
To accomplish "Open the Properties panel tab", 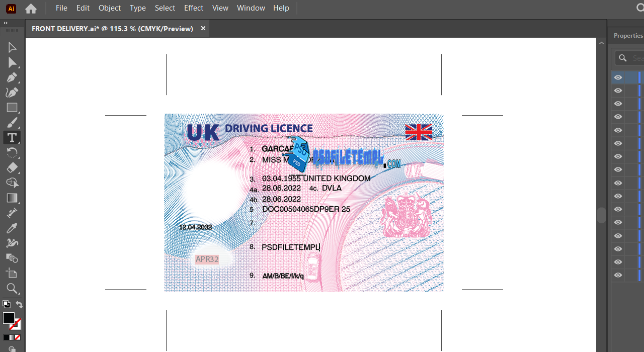I will 628,36.
